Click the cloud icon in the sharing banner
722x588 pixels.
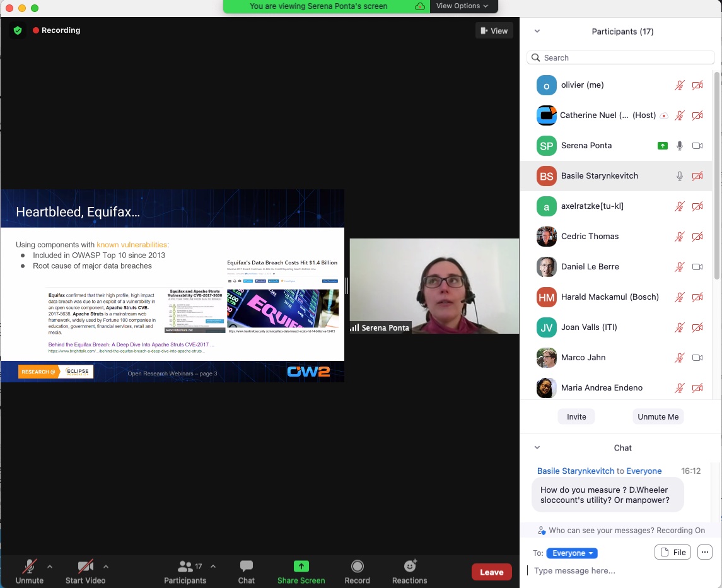(x=419, y=6)
